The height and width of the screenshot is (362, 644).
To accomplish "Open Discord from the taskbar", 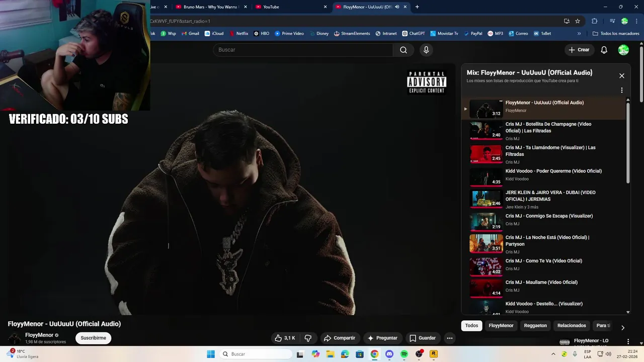I will (x=389, y=354).
